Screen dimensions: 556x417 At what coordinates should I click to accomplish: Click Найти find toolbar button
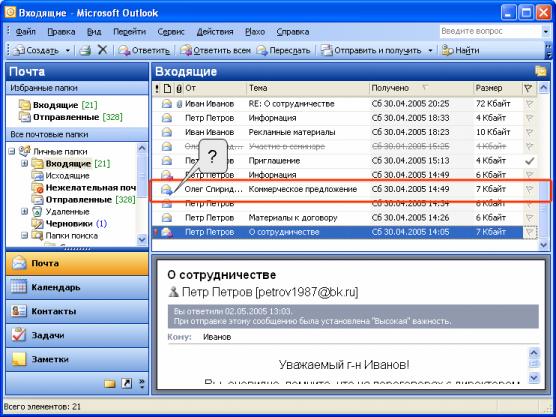pyautogui.click(x=461, y=51)
